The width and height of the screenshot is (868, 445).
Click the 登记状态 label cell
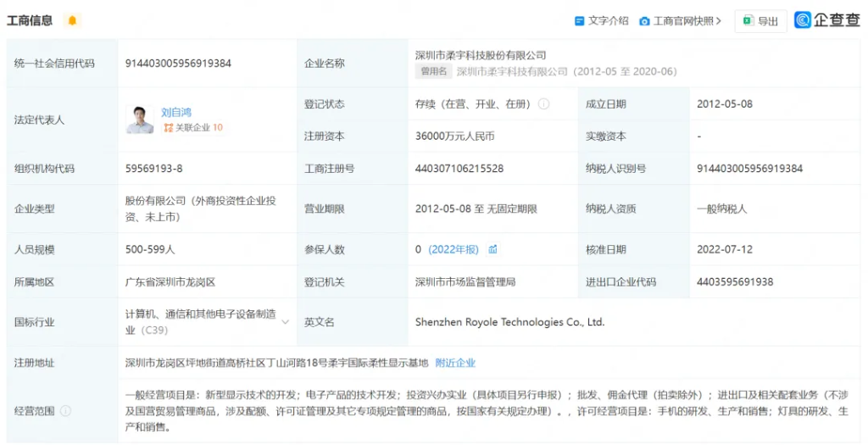(x=352, y=103)
